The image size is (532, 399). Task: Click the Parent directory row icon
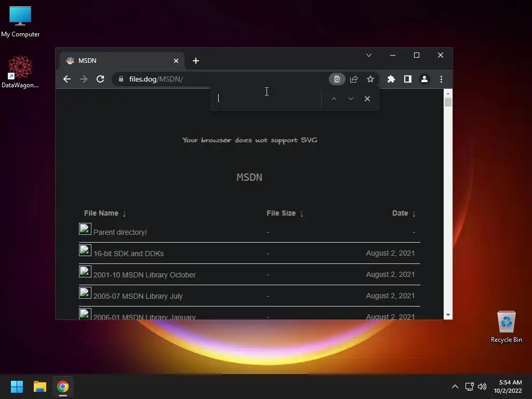(x=85, y=229)
